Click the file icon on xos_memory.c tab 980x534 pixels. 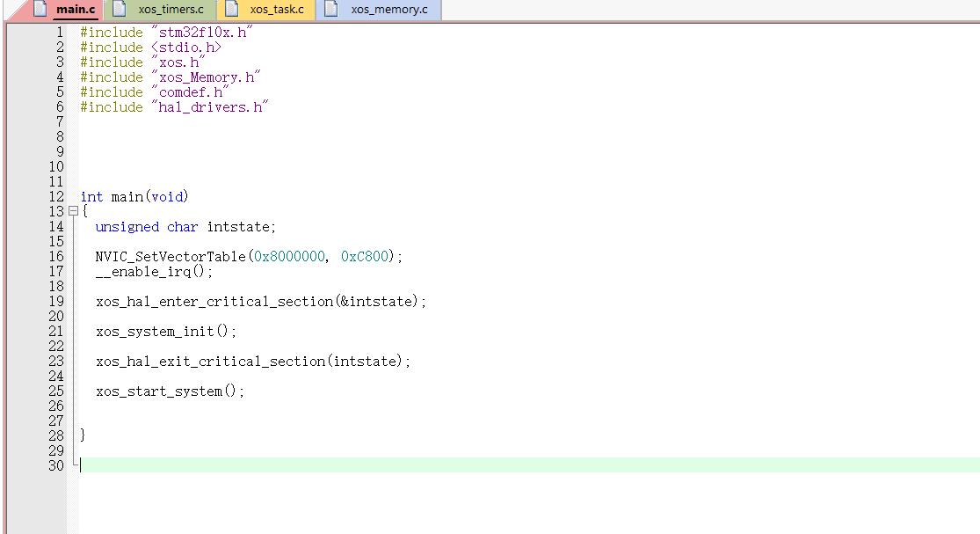(x=331, y=9)
